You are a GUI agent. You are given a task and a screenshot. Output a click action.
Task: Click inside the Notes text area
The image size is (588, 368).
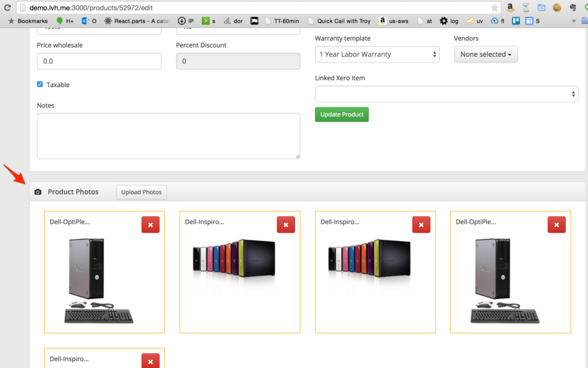coord(168,136)
